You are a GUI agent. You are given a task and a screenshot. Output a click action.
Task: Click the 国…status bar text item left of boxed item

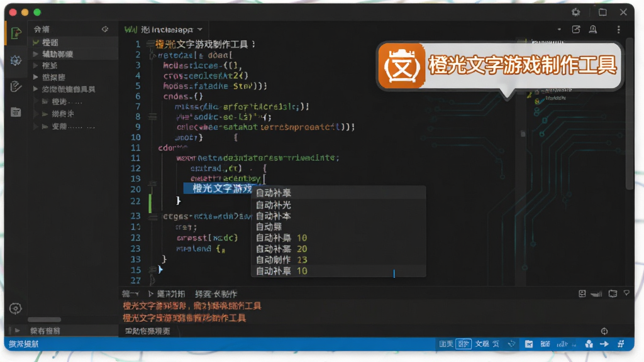tap(446, 344)
